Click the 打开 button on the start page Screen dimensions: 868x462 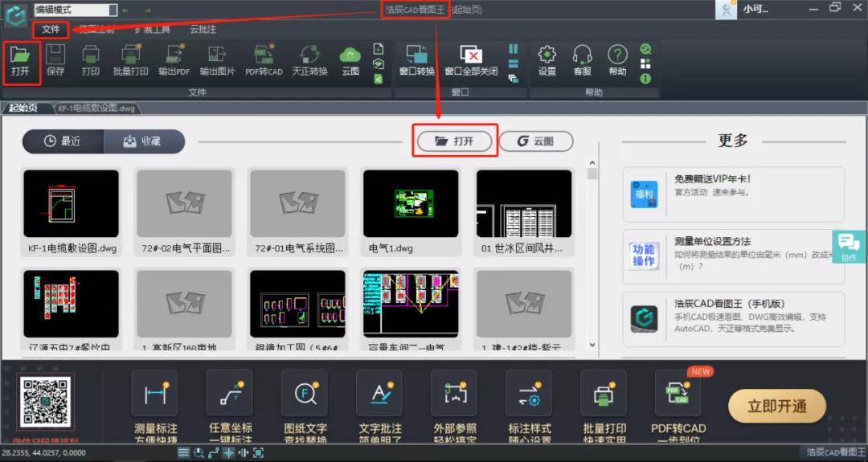tap(454, 141)
